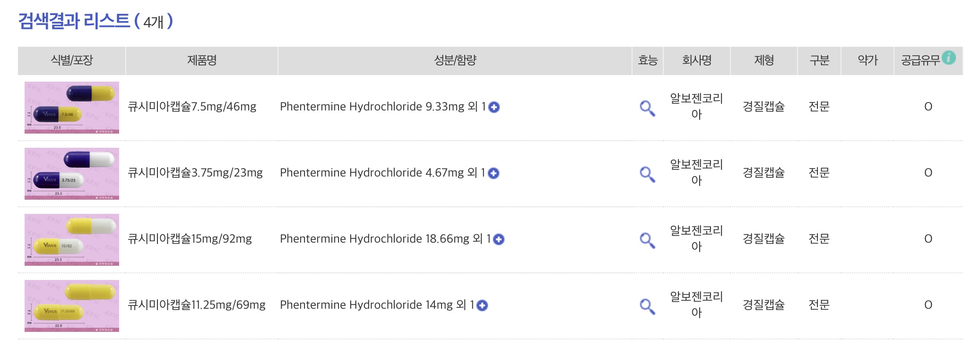The image size is (980, 347).
Task: Click the 구분 column header
Action: 819,60
